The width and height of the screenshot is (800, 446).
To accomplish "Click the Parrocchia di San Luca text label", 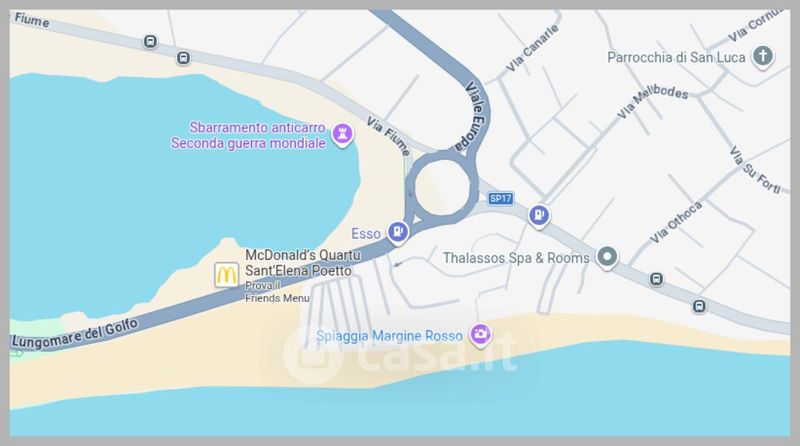I will click(677, 57).
